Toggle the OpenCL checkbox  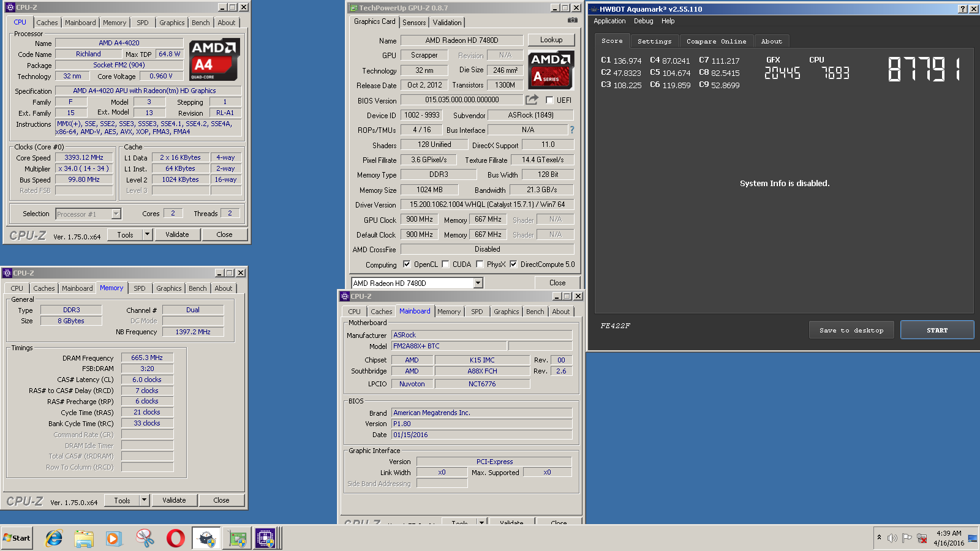click(x=407, y=264)
